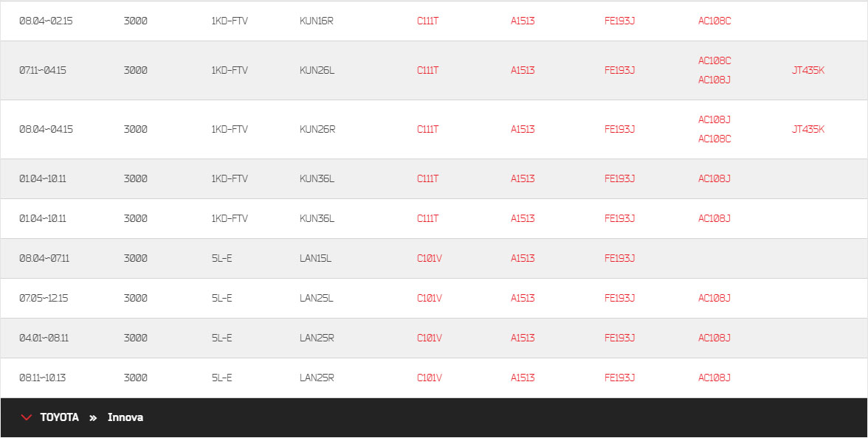This screenshot has width=868, height=438.
Task: Open A1513 in the KUN16R row
Action: 523,21
